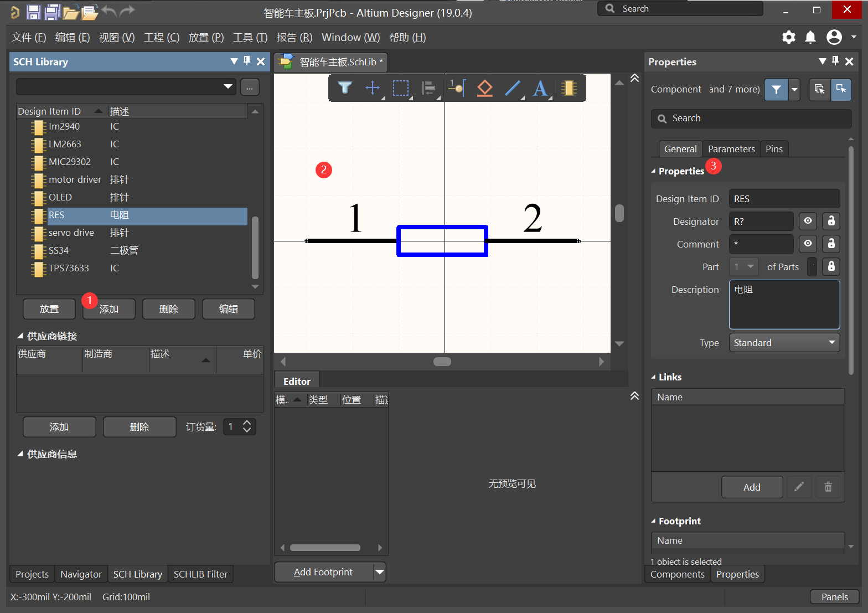Open the align objects tool
Viewport: 868px width, 613px height.
(428, 88)
